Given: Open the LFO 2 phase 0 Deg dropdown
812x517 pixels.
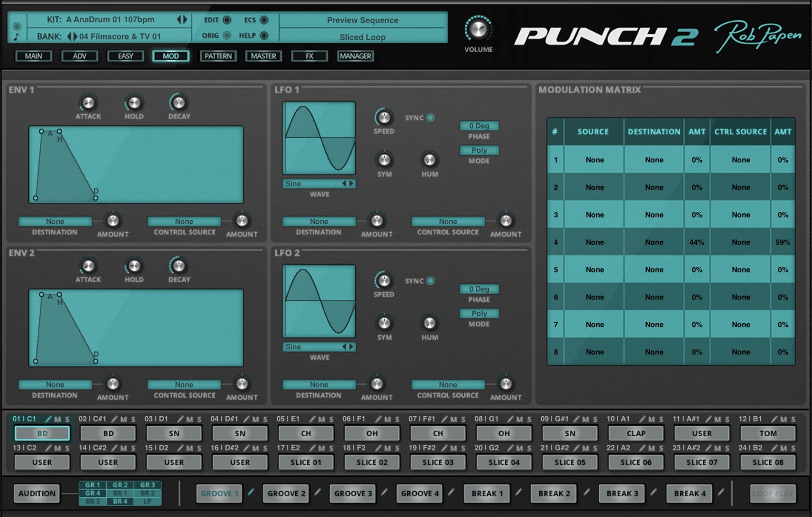Looking at the screenshot, I should [x=479, y=289].
